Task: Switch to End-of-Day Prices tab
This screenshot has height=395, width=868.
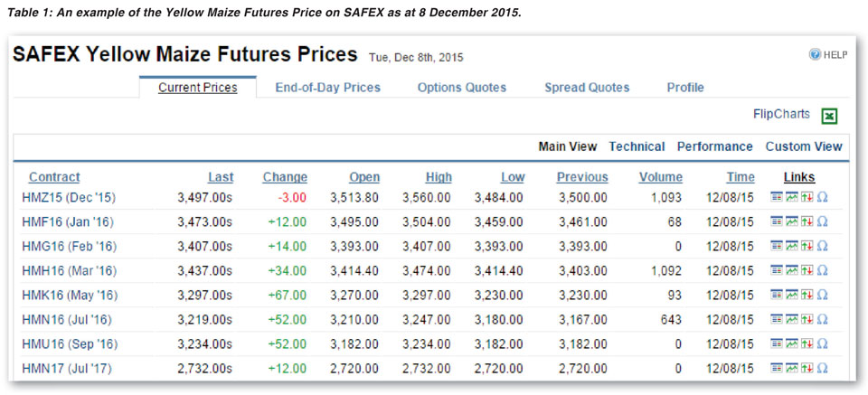Action: [x=327, y=88]
